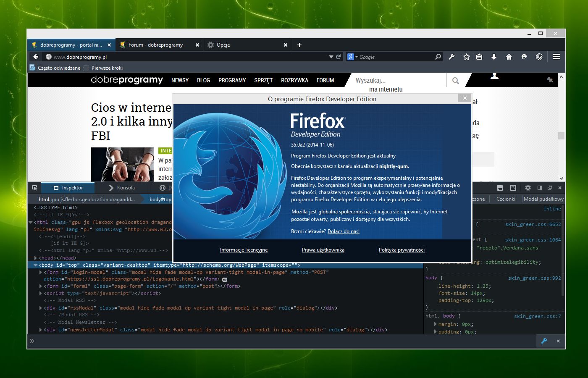Click the Często odwiedzane bookmark
This screenshot has width=588, height=378.
(55, 68)
